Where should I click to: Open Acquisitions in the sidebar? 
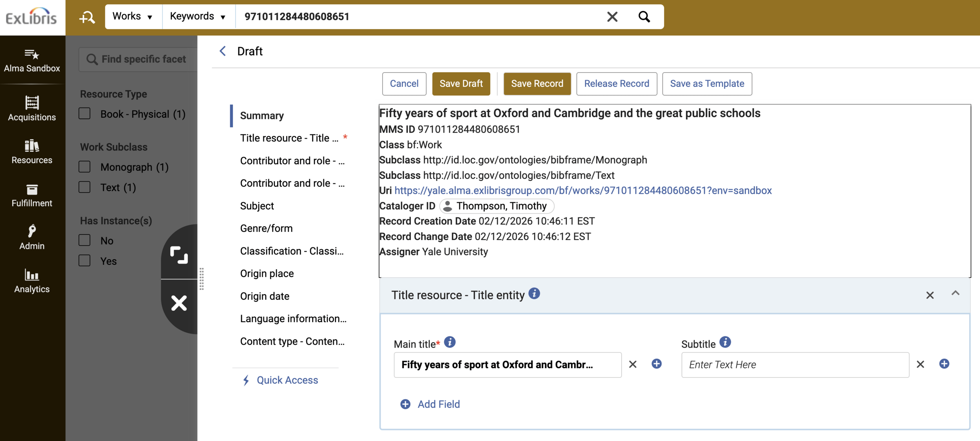click(32, 108)
